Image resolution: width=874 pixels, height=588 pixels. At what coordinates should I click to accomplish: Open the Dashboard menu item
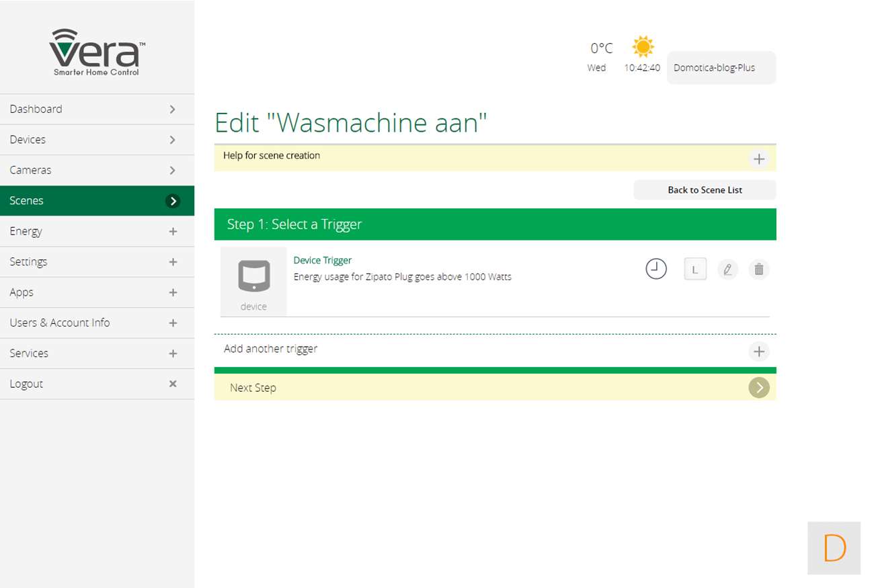tap(97, 109)
